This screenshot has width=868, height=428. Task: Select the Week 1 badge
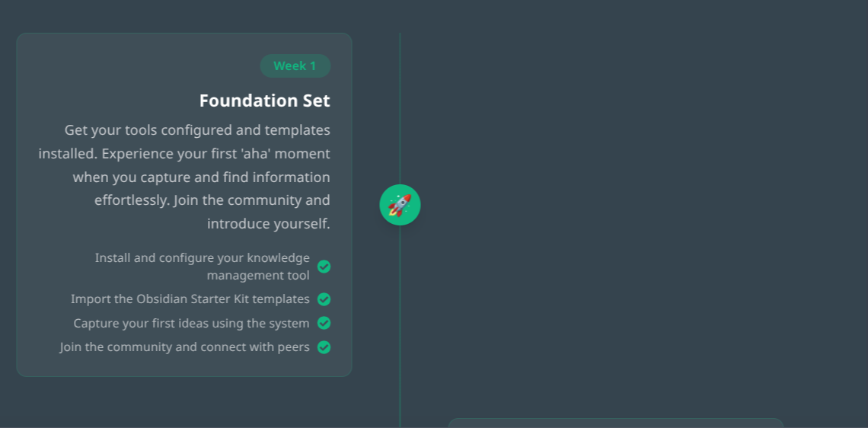pyautogui.click(x=295, y=66)
